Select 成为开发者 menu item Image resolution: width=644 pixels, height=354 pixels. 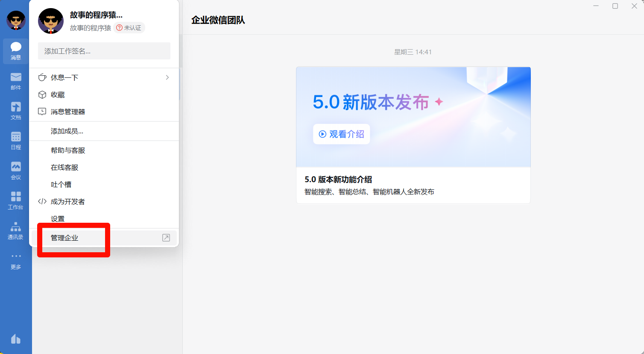[67, 201]
